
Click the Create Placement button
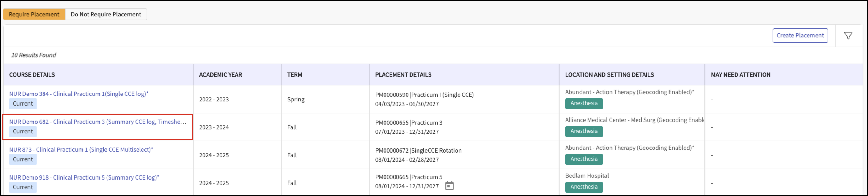(799, 36)
